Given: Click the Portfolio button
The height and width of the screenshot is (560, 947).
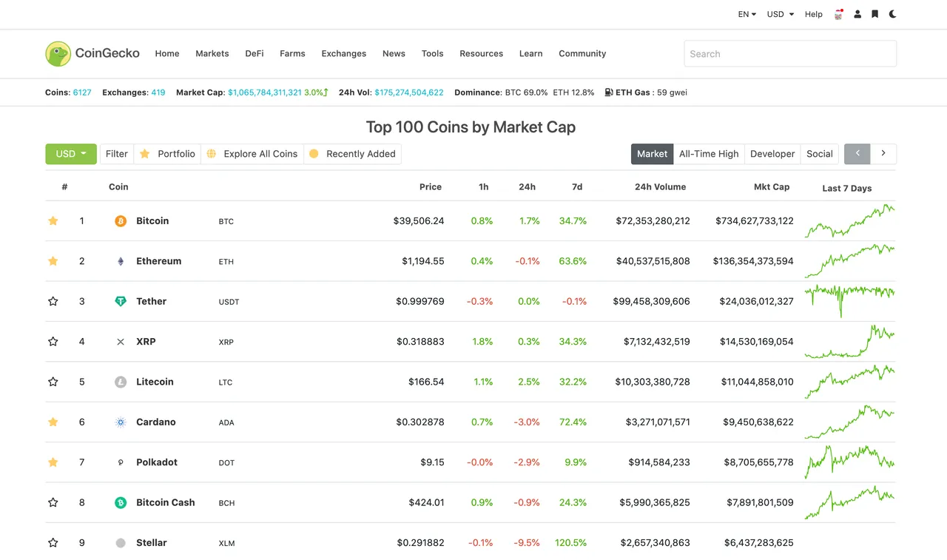Looking at the screenshot, I should tap(167, 154).
